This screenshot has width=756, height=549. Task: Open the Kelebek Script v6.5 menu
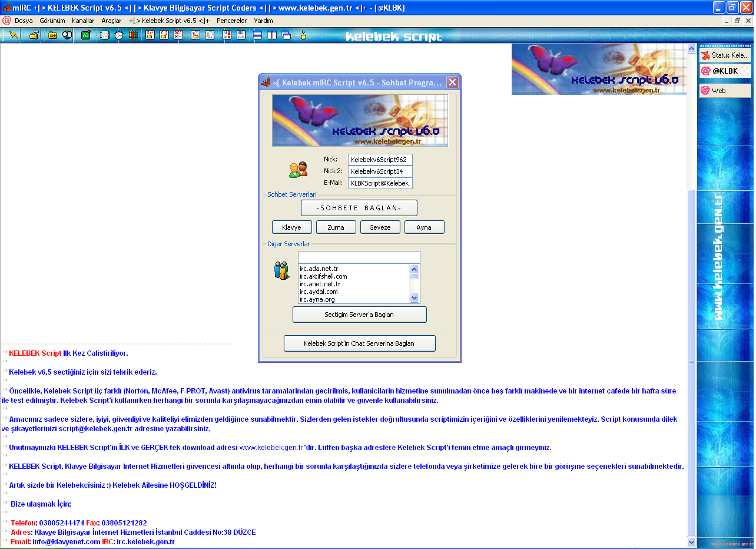click(169, 21)
